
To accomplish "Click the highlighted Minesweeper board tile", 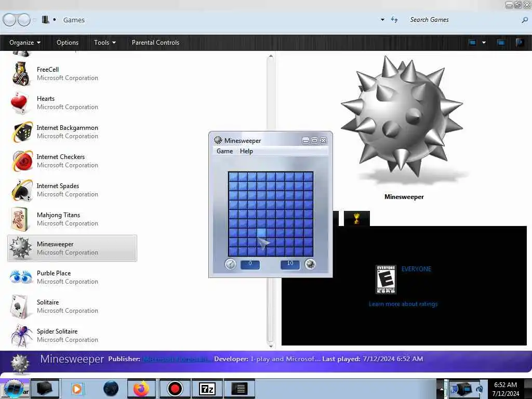I will [261, 233].
